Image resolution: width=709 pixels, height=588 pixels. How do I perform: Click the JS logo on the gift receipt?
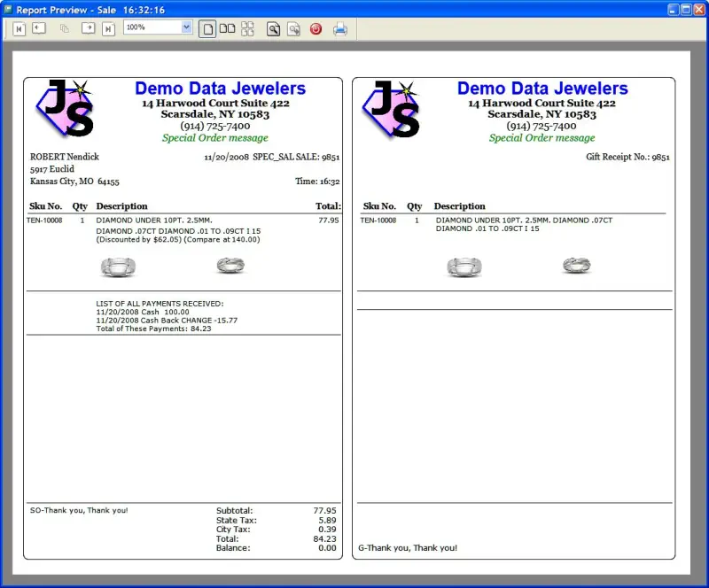tap(391, 108)
